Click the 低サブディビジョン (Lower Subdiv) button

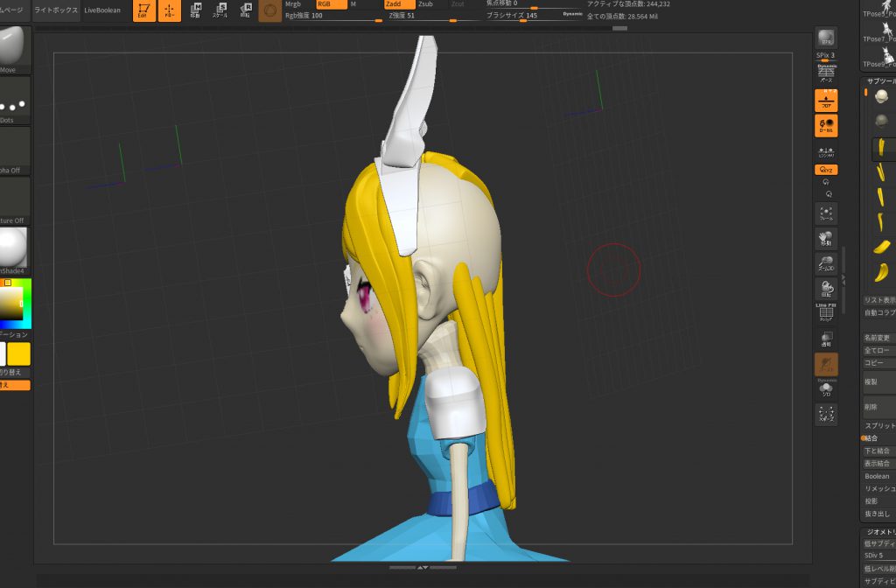coord(879,543)
